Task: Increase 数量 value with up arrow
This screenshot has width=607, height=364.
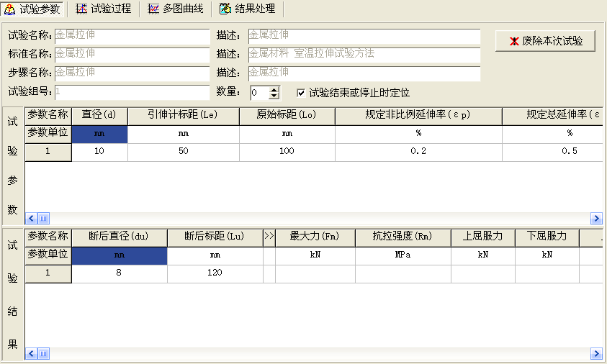Action: pyautogui.click(x=274, y=89)
